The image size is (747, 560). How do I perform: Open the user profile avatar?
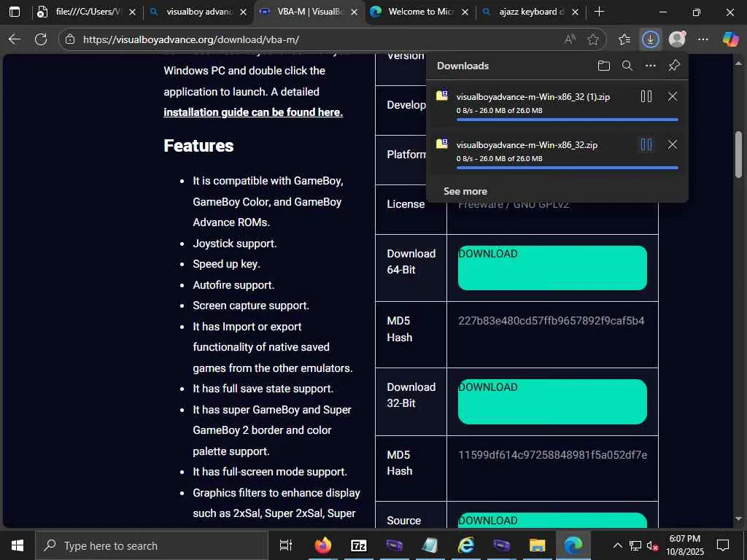point(677,39)
